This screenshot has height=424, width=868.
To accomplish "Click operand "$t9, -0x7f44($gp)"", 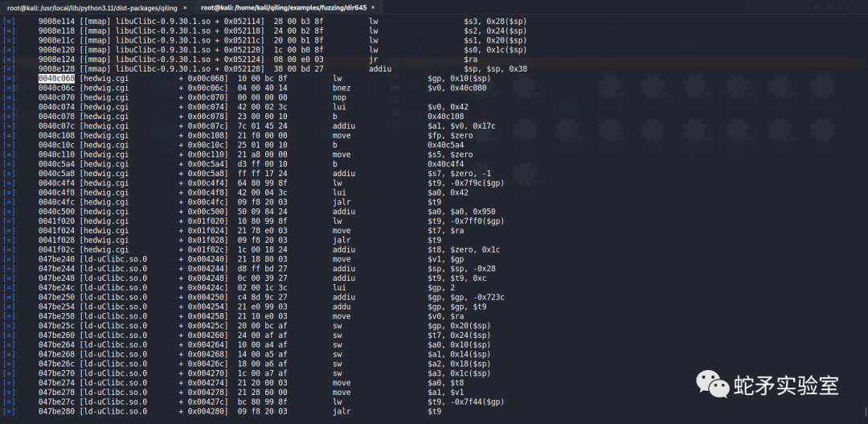I will pos(466,402).
